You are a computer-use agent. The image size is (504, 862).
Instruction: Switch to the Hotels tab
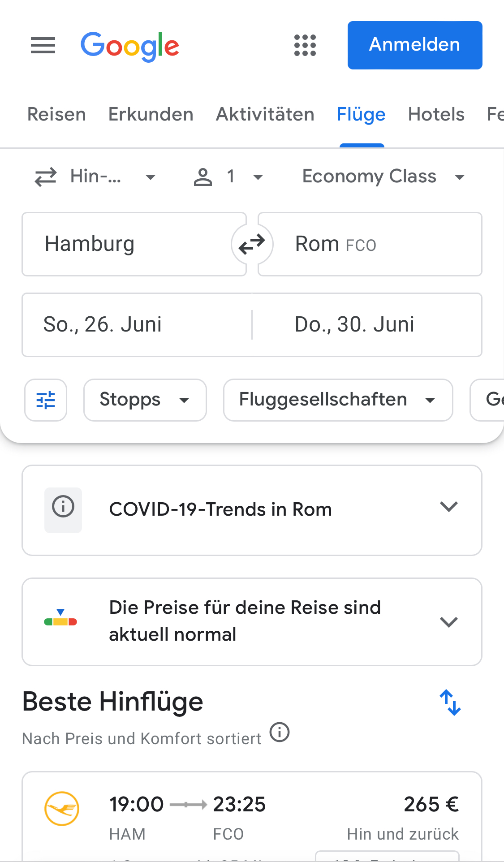[436, 115]
